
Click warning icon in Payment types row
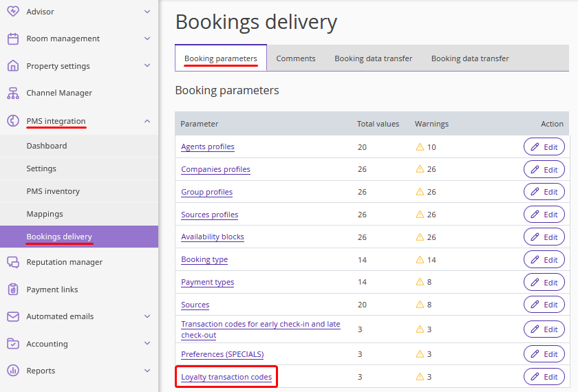420,282
